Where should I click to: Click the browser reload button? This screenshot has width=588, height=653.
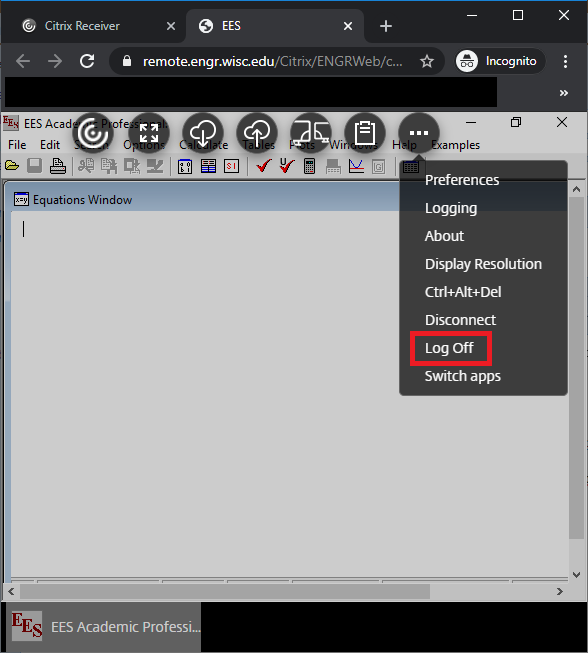point(87,62)
